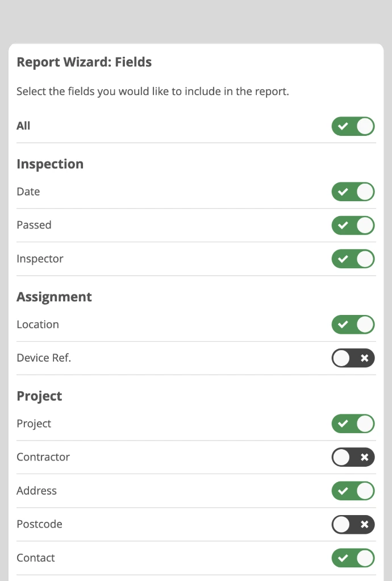Enable the Postcode field toggle
The image size is (392, 581).
[353, 524]
